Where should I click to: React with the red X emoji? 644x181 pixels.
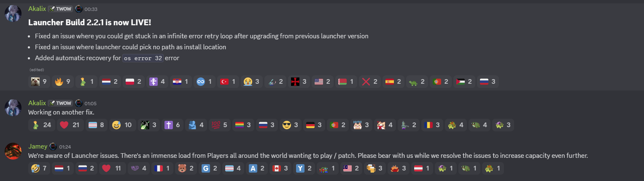pos(371,82)
